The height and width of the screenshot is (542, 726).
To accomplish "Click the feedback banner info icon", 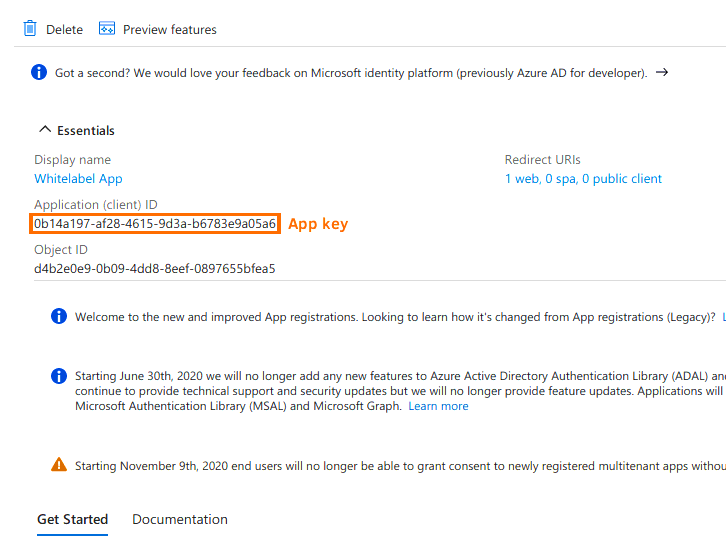I will [x=39, y=72].
